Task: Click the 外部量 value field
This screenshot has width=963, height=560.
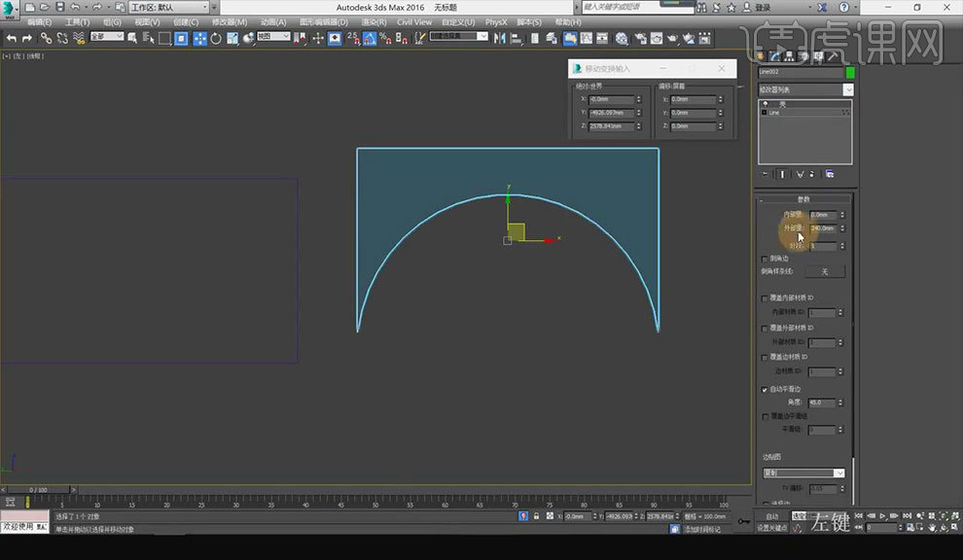Action: pyautogui.click(x=823, y=228)
